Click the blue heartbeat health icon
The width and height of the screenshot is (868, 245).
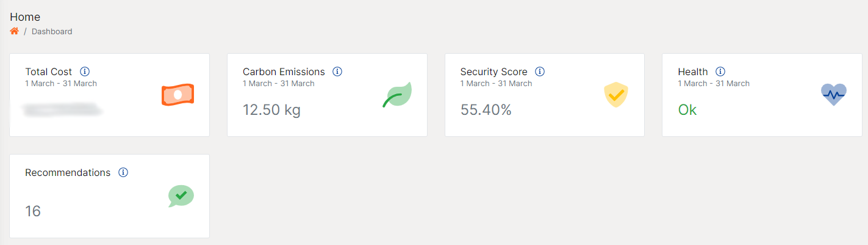click(833, 95)
